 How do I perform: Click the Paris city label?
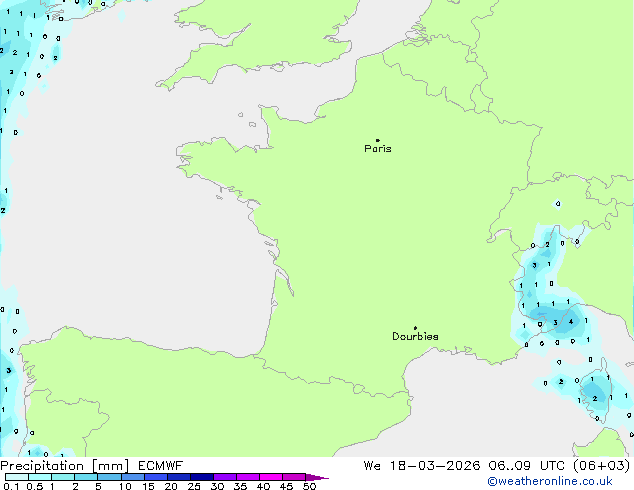coord(378,149)
